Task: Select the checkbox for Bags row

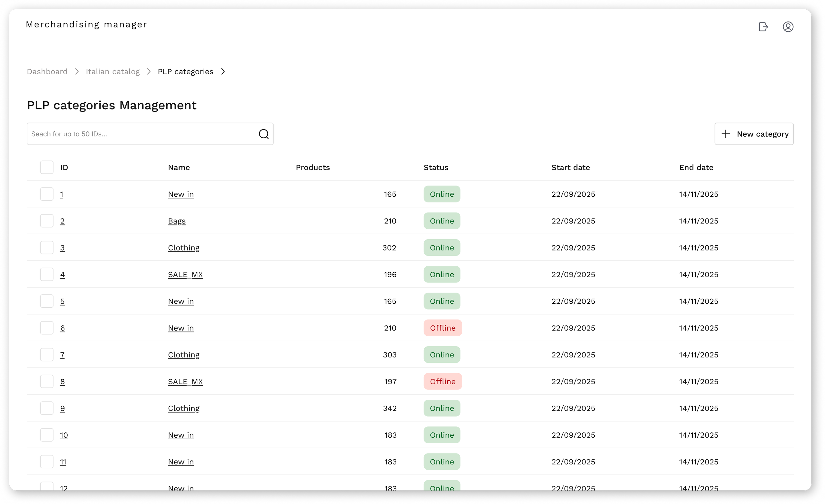Action: point(47,221)
